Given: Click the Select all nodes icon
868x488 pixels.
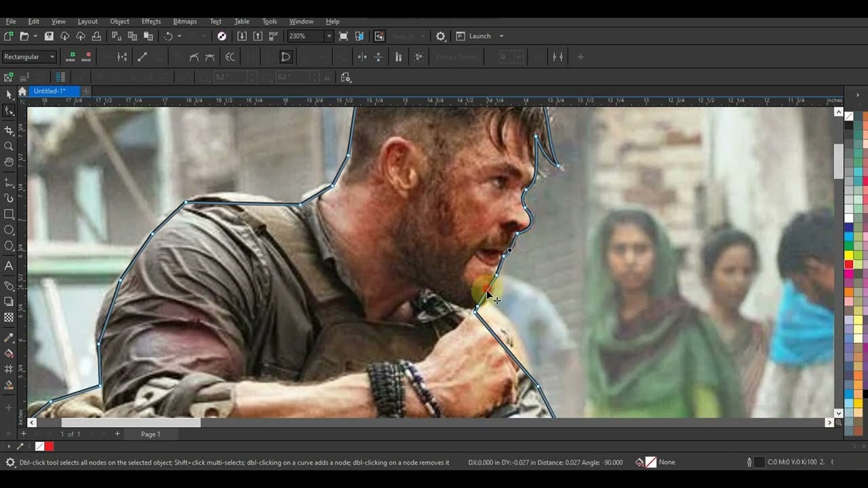Looking at the screenshot, I should 418,57.
